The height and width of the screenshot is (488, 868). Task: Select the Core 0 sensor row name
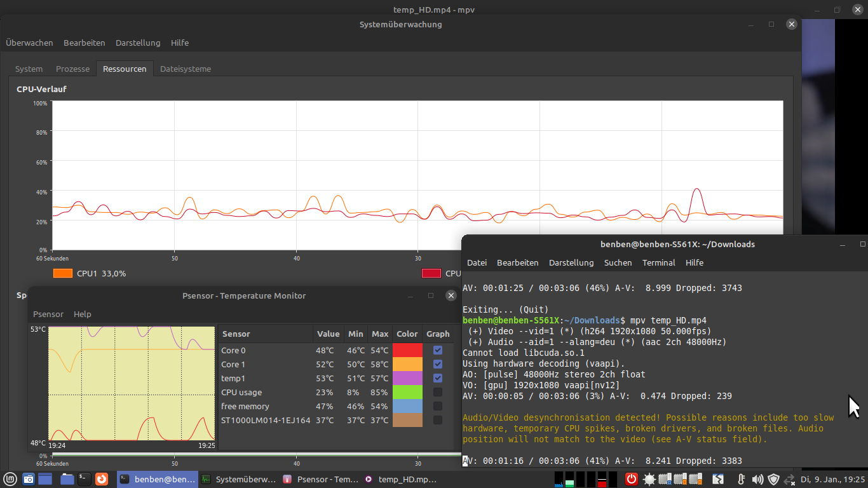click(233, 350)
